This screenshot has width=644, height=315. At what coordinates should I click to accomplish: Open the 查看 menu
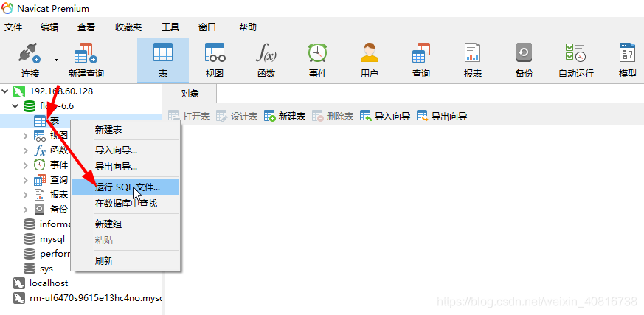click(x=86, y=27)
